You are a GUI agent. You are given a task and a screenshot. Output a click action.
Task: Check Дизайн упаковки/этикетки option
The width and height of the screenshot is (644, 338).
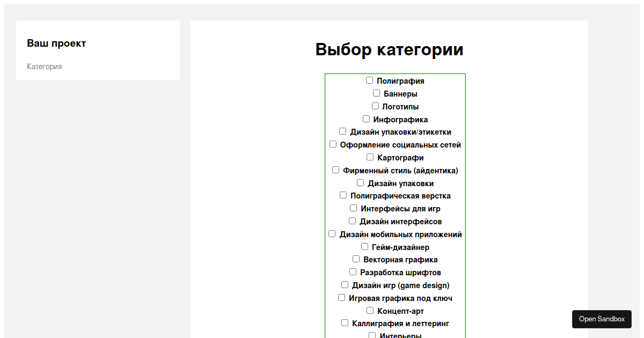pos(343,131)
